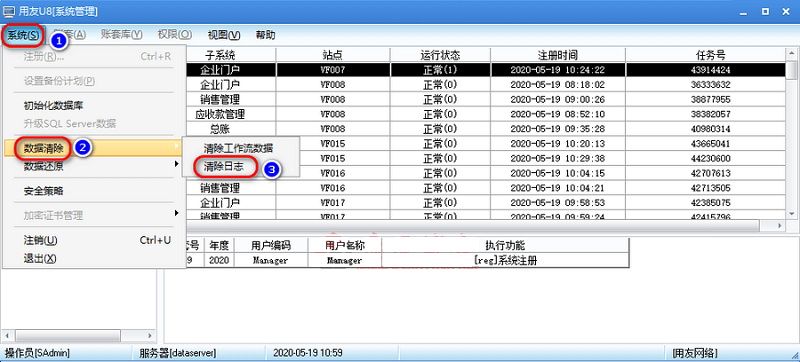Sort by 注册时间 column header
This screenshot has height=362, width=800.
[558, 55]
